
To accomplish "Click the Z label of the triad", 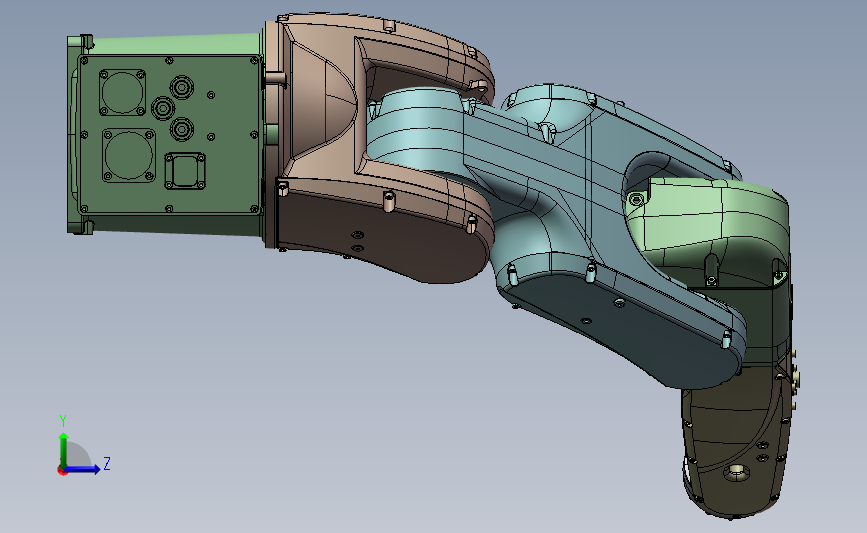I will 107,463.
